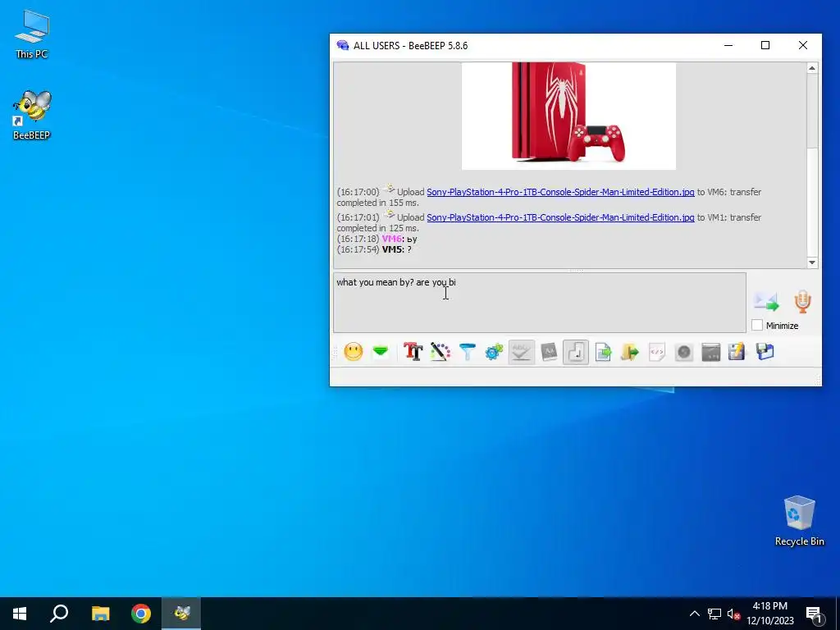Click inside the message text box
The height and width of the screenshot is (630, 840).
tap(540, 302)
